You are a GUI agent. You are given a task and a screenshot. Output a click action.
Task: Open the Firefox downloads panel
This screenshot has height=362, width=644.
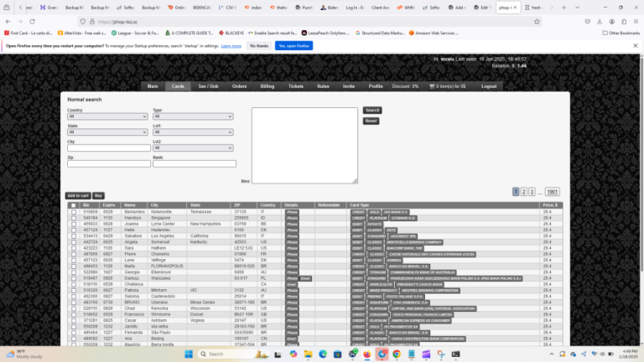pos(600,22)
